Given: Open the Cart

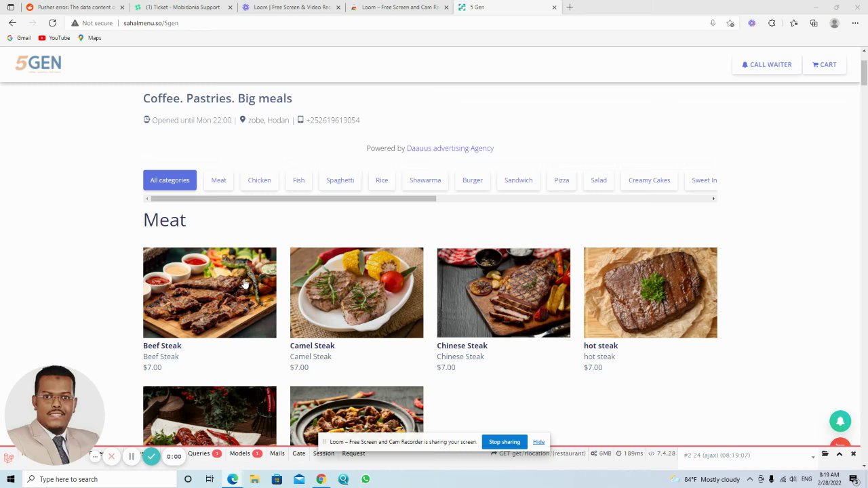Looking at the screenshot, I should click(824, 64).
